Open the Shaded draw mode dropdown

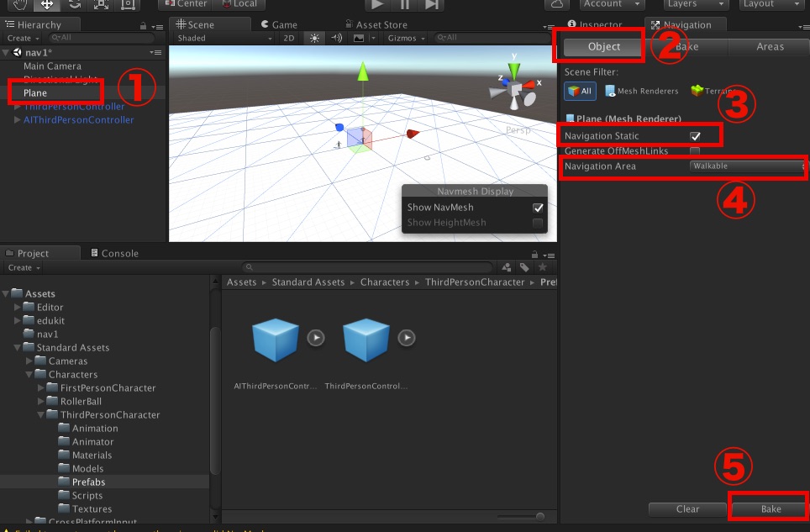[x=224, y=38]
